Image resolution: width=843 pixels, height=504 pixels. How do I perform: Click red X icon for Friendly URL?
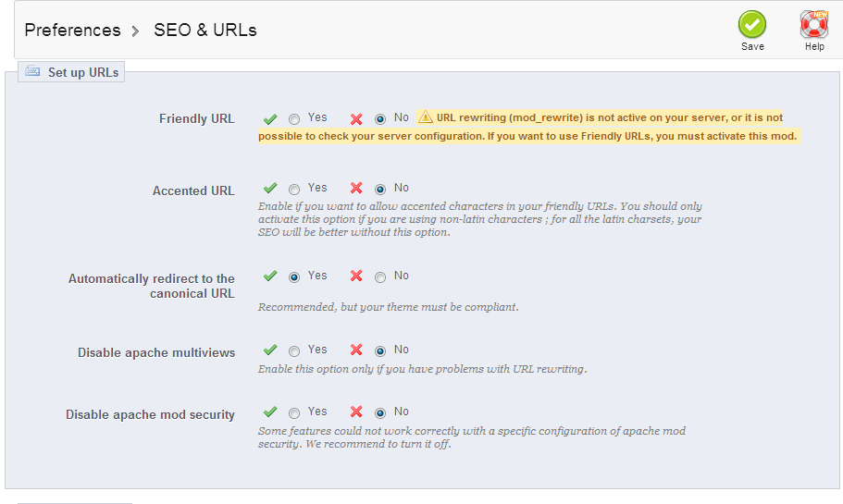356,119
